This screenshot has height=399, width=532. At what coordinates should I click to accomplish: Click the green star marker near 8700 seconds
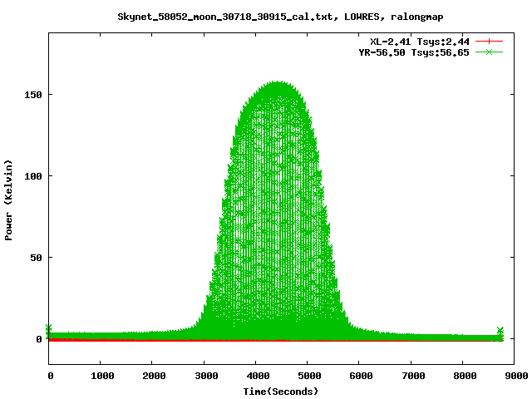tap(500, 331)
